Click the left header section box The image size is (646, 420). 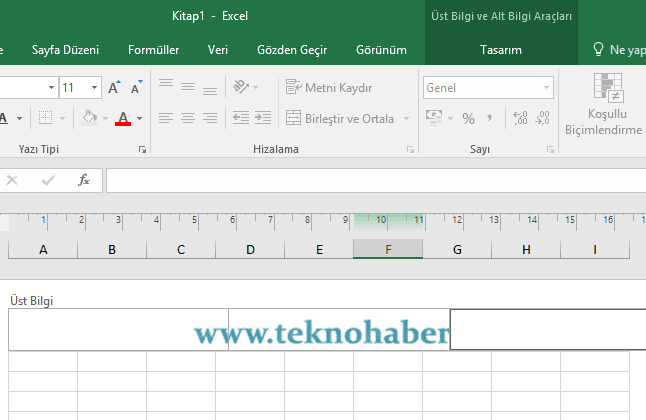pos(118,330)
